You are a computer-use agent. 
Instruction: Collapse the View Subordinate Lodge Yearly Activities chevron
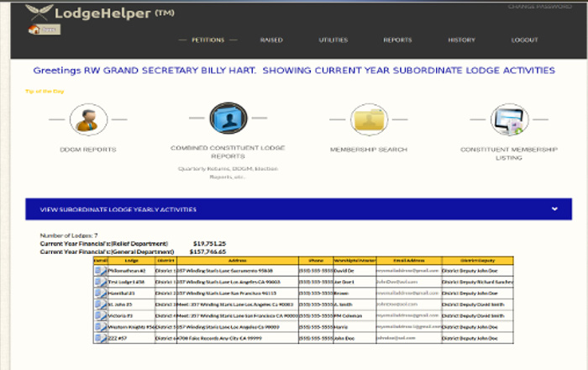554,209
